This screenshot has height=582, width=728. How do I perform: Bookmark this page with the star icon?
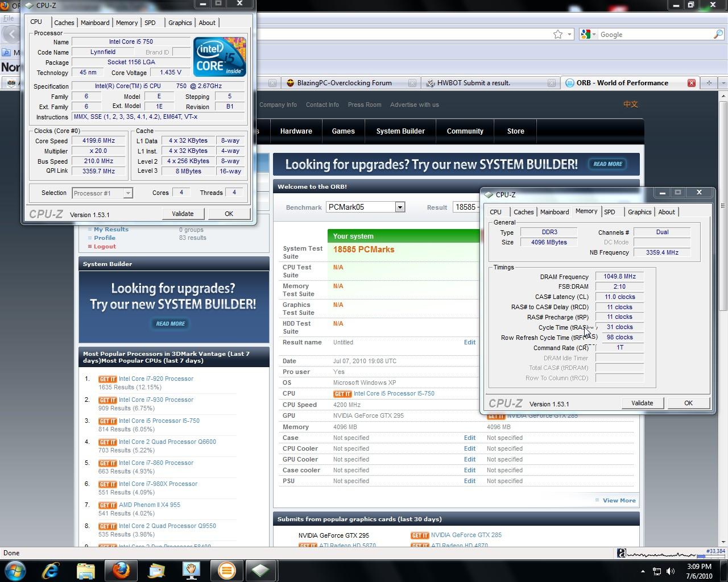coord(558,34)
